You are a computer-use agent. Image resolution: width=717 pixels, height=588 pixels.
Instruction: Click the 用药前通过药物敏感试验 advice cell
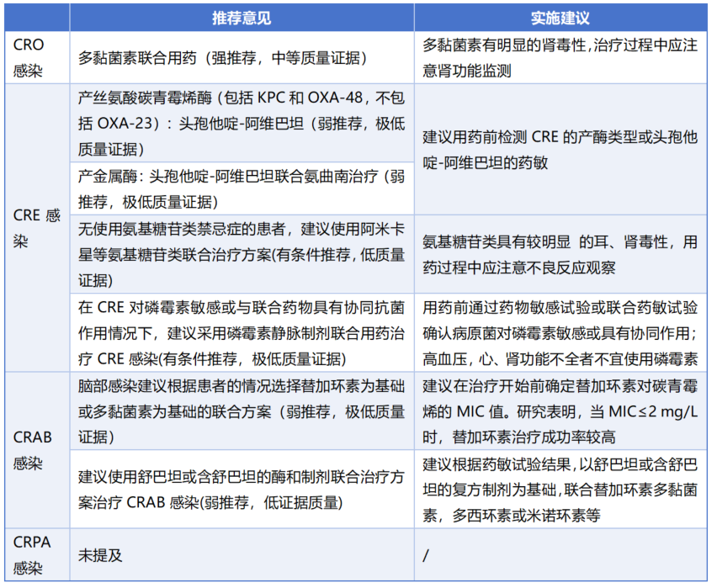[561, 332]
